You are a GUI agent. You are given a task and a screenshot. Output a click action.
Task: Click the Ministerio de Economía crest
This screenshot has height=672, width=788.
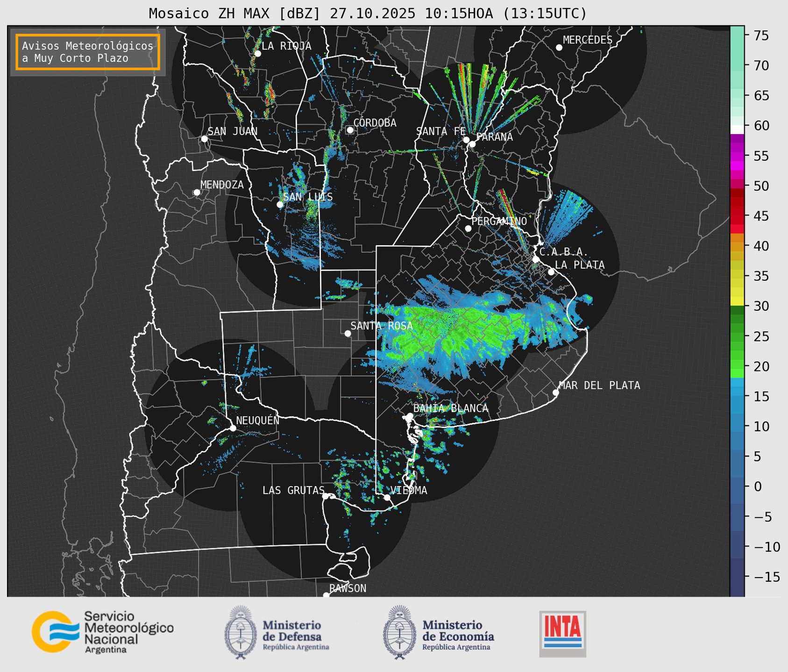click(400, 632)
